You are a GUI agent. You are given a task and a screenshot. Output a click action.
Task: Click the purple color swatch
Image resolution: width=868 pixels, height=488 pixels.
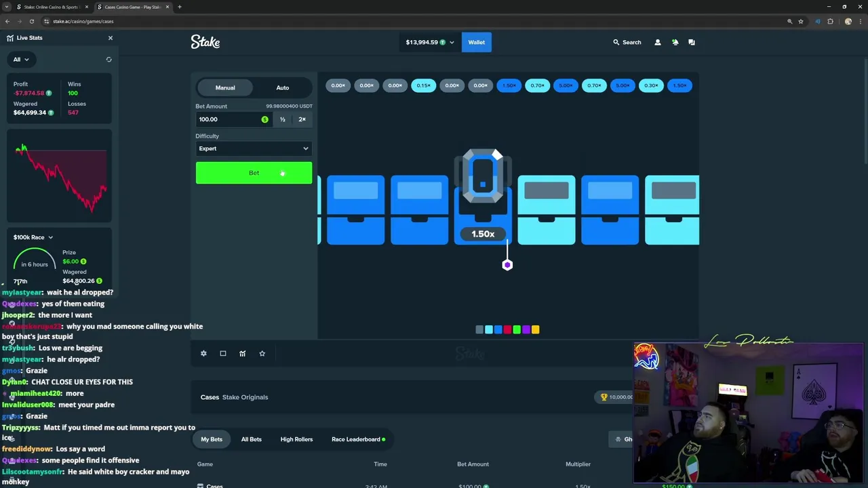pos(526,329)
